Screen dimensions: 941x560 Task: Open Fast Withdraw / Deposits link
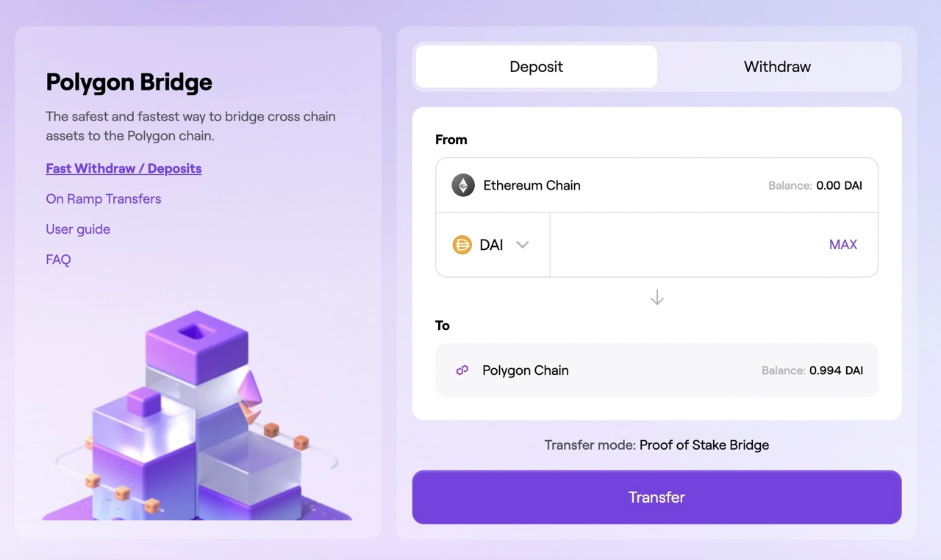124,168
